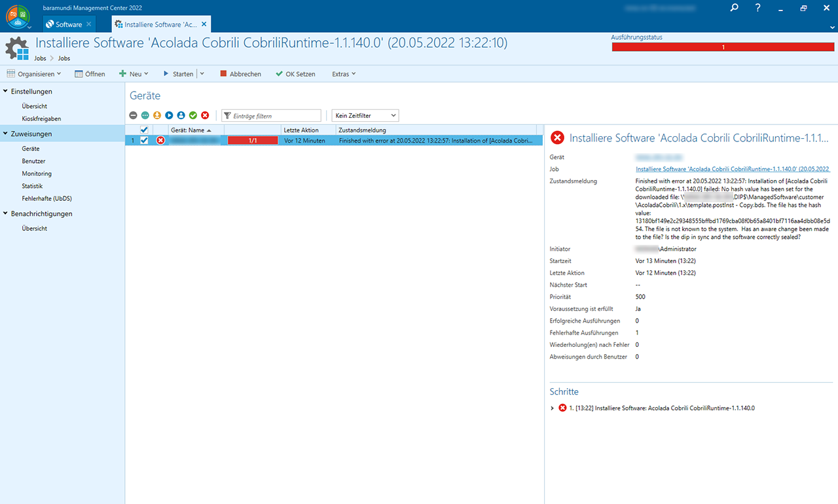The width and height of the screenshot is (838, 504).
Task: Click the blue play status filter icon
Action: click(169, 115)
